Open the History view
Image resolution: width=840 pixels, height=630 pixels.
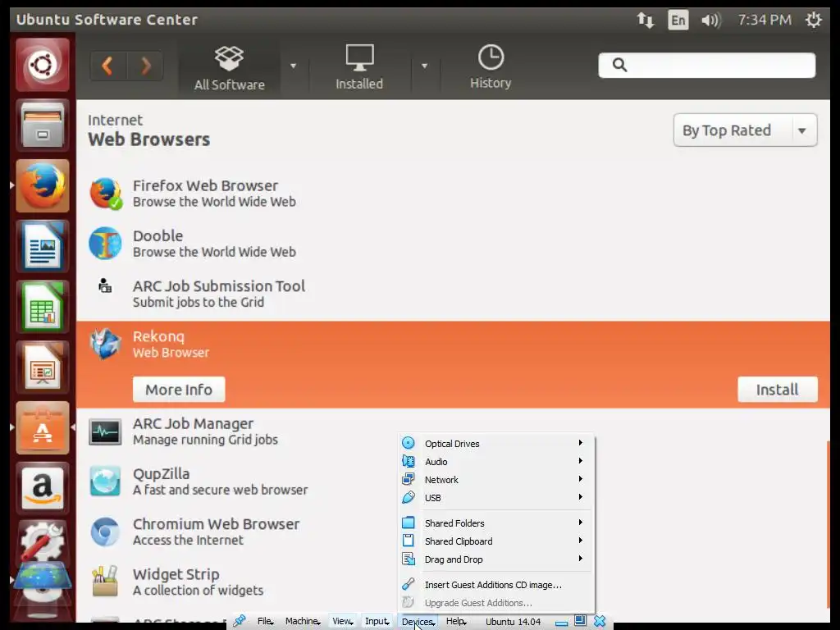click(491, 67)
